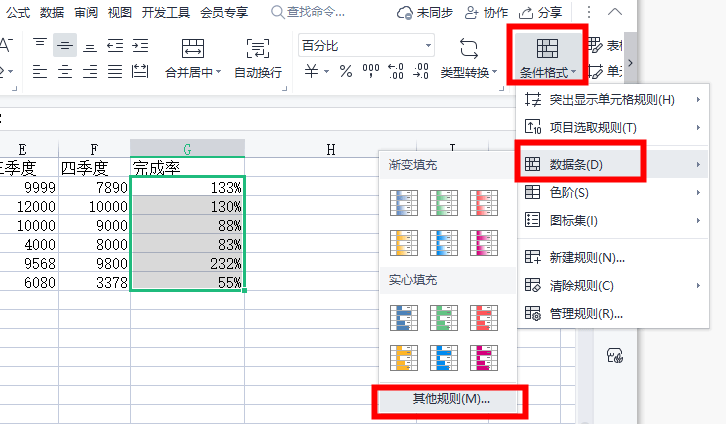Select 数据条(D) menu entry
Viewport: 726px width, 424px height.
point(613,164)
